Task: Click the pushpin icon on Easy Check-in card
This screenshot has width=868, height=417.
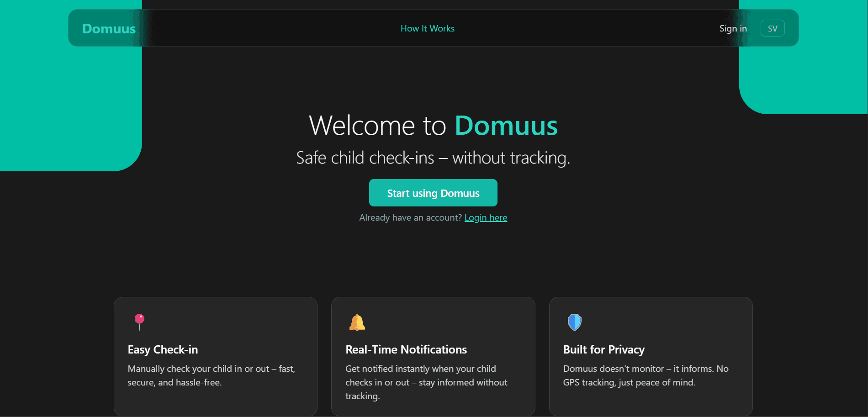Action: coord(139,322)
